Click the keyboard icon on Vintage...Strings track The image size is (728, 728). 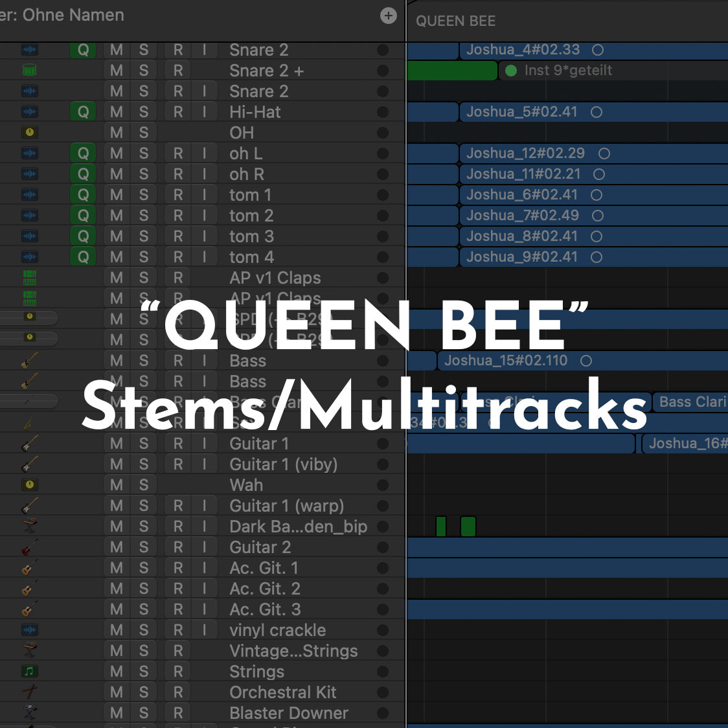coord(30,650)
